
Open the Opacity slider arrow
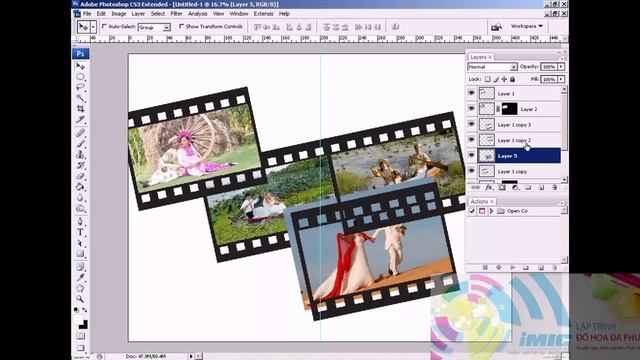pyautogui.click(x=561, y=67)
